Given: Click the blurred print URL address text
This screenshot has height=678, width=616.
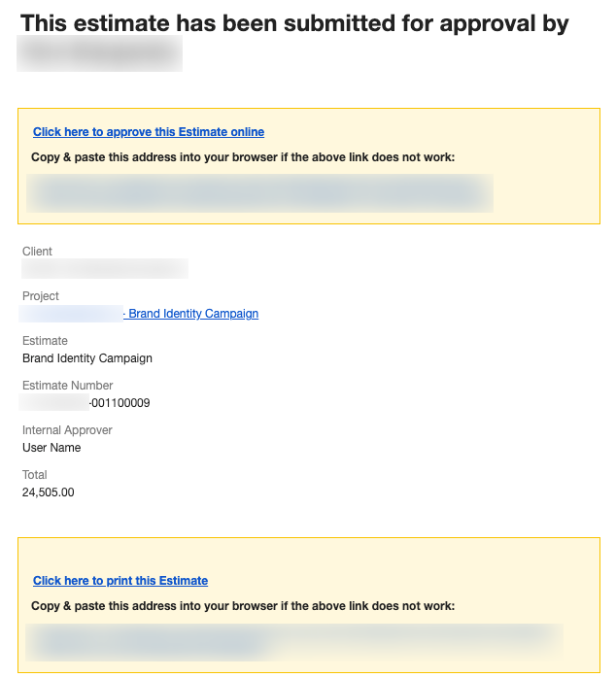Looking at the screenshot, I should click(x=294, y=642).
